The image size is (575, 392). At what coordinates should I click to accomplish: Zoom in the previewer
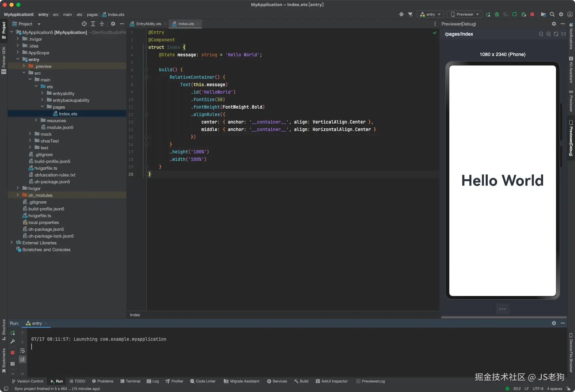[549, 34]
